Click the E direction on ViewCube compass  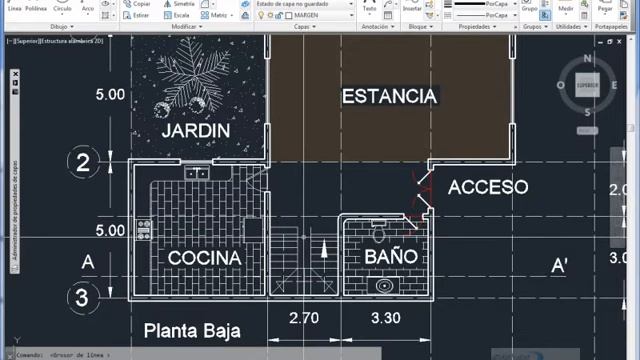pos(614,85)
